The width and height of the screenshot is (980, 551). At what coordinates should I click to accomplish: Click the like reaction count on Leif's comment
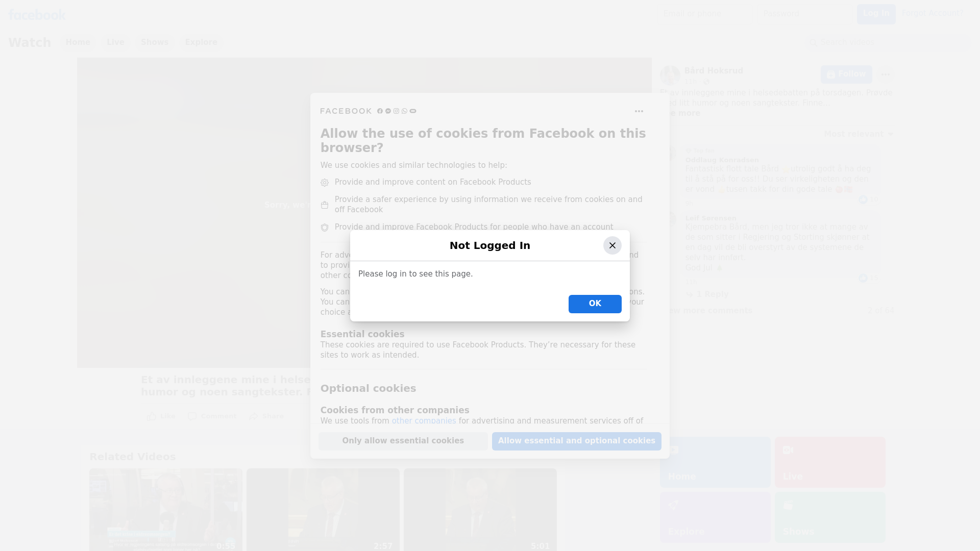(868, 278)
